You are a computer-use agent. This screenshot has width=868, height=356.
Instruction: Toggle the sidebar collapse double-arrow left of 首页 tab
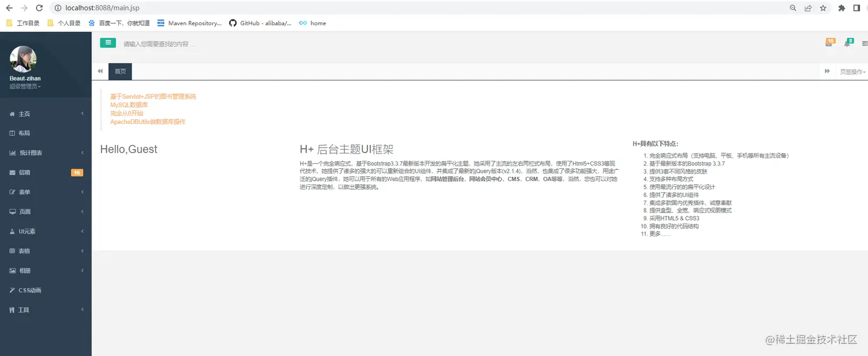[100, 71]
